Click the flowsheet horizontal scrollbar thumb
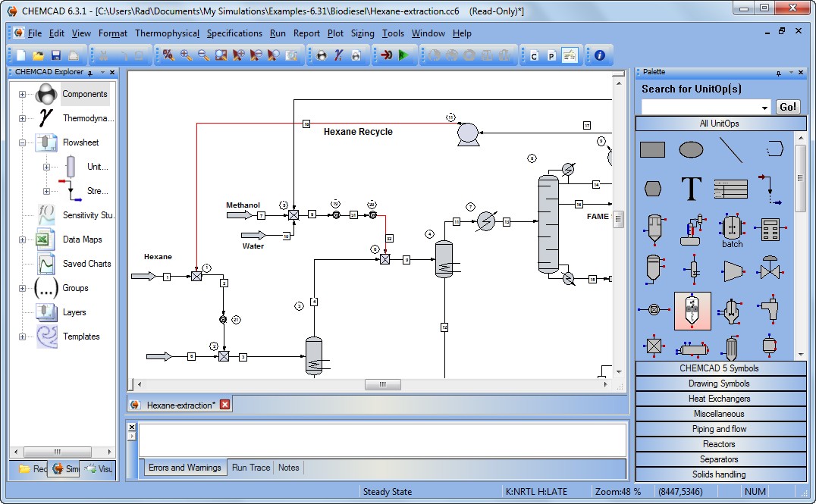The height and width of the screenshot is (504, 816). point(382,384)
